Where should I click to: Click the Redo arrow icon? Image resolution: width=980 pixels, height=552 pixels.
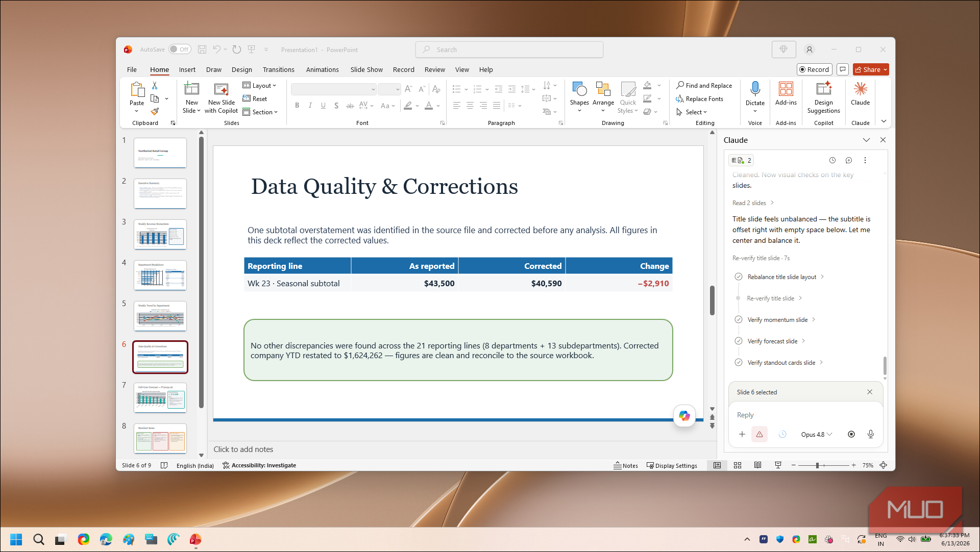[236, 49]
